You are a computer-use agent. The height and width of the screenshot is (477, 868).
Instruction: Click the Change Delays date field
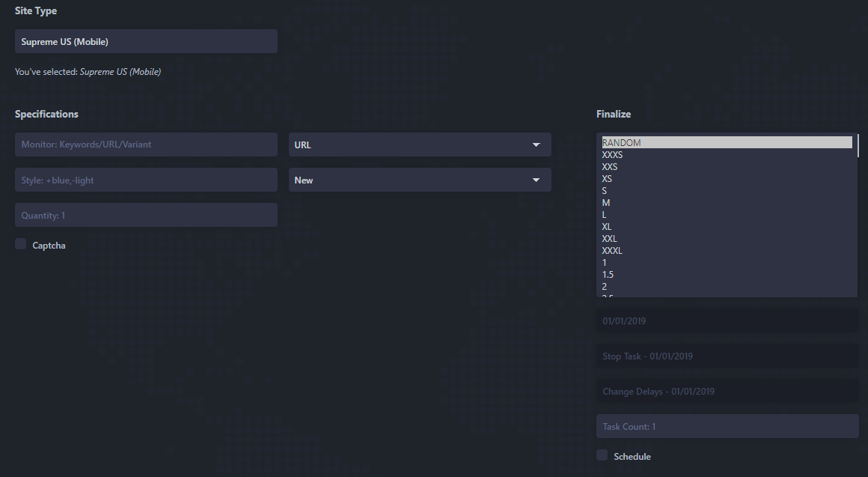727,391
